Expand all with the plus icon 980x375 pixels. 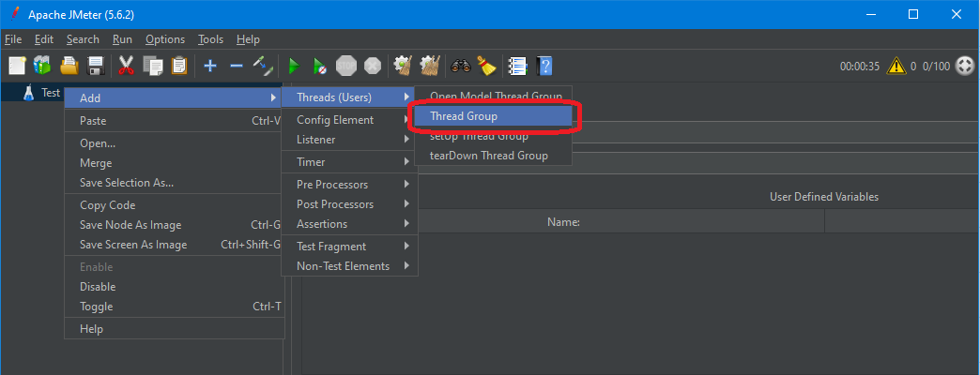point(210,65)
